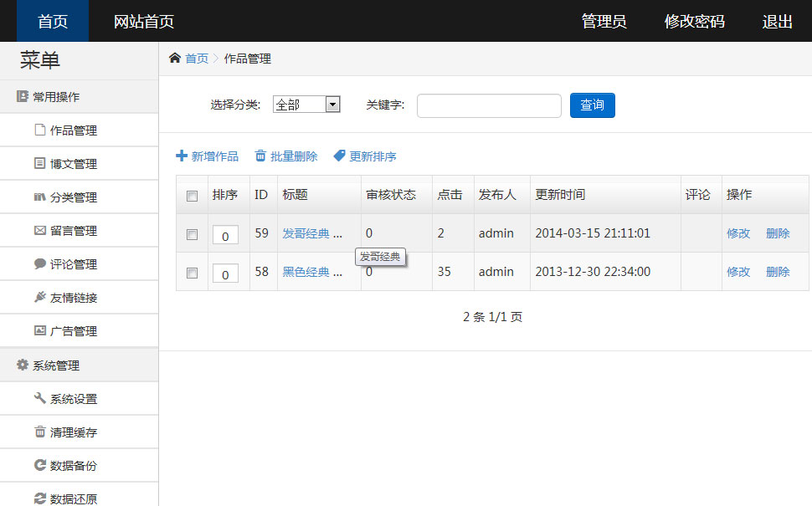Click the plug icon next to 友情链接
This screenshot has height=506, width=812.
pyautogui.click(x=40, y=297)
